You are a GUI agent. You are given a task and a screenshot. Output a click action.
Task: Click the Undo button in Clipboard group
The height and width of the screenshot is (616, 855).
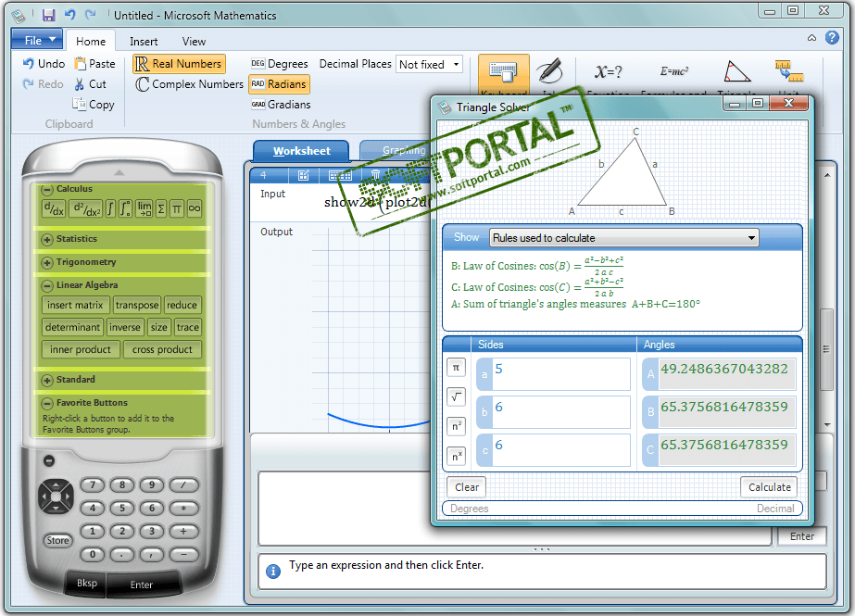44,64
